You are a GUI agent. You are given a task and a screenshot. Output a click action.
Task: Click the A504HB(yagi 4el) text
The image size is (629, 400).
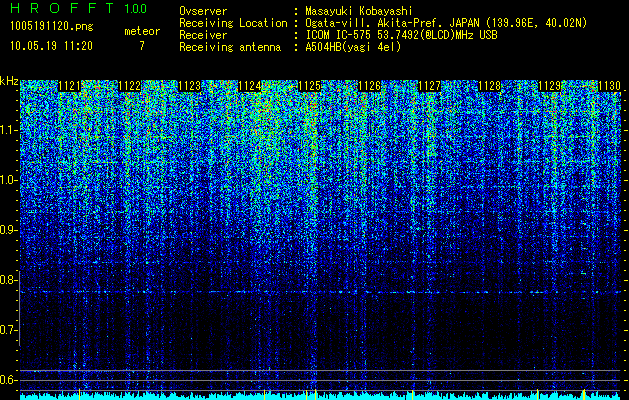pos(353,47)
